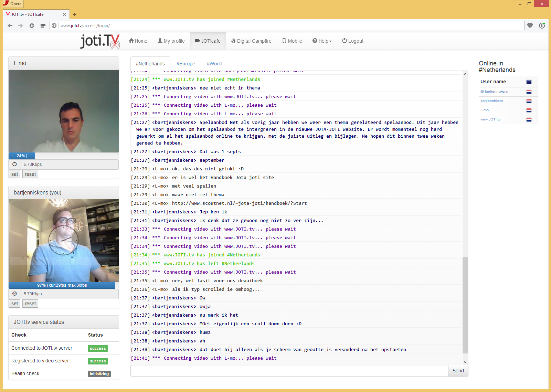Click the L-mo 24% progress bar

[x=22, y=156]
